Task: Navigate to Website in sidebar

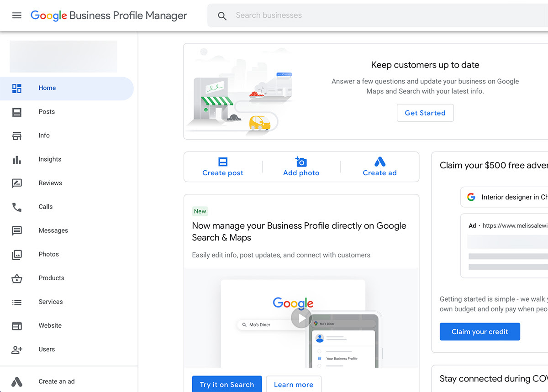Action: point(50,325)
